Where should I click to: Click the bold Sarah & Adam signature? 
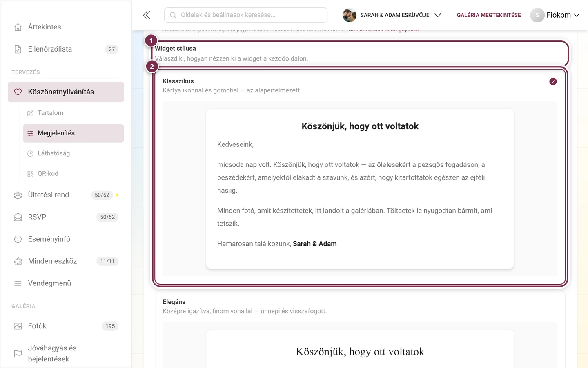pos(315,244)
